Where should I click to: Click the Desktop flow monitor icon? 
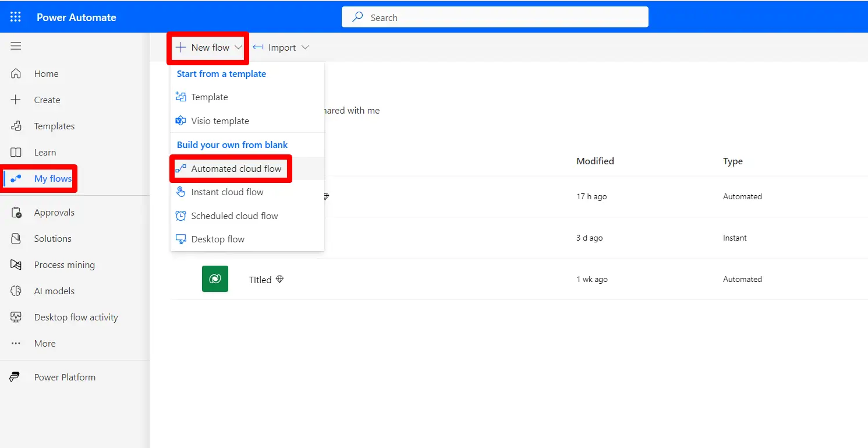181,239
